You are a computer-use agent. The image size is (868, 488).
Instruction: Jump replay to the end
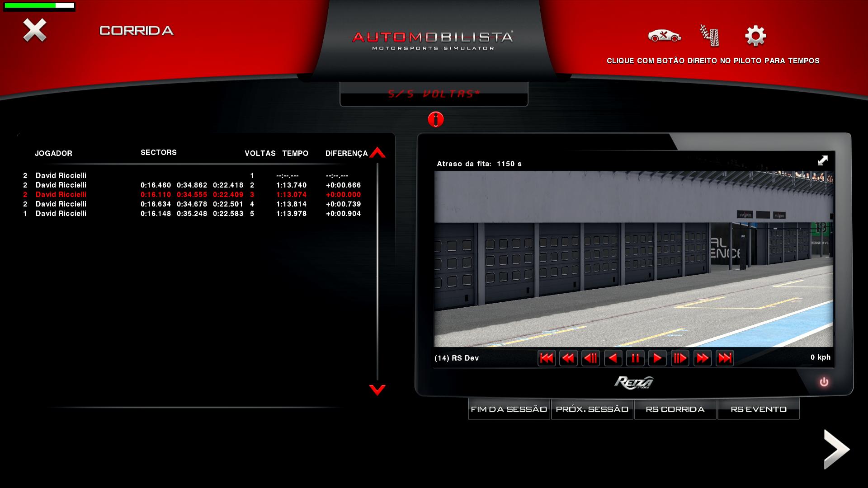(x=725, y=358)
